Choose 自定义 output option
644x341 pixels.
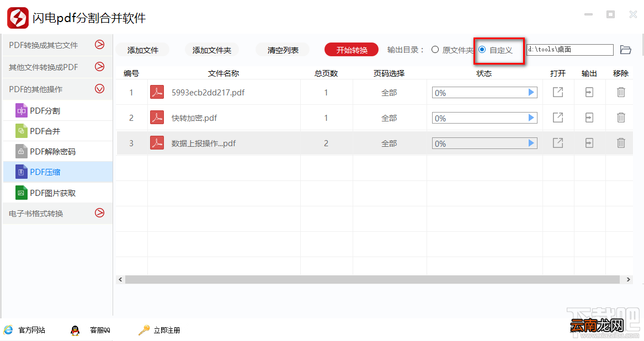(482, 50)
